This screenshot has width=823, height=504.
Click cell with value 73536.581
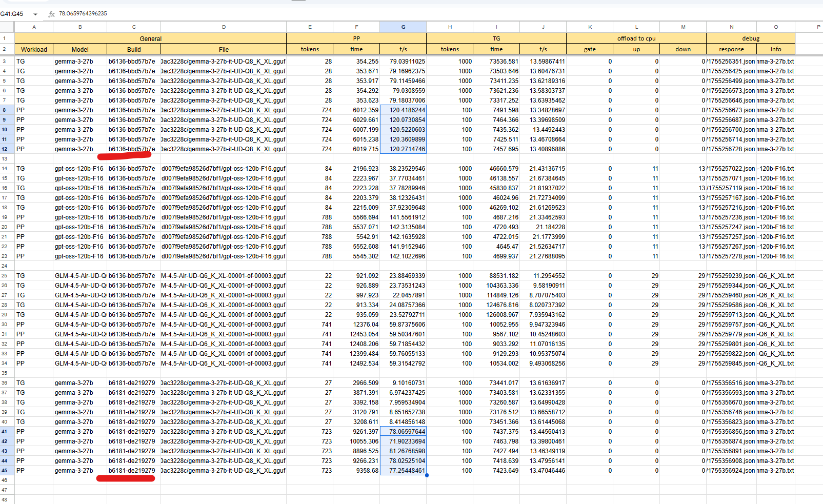pos(496,62)
